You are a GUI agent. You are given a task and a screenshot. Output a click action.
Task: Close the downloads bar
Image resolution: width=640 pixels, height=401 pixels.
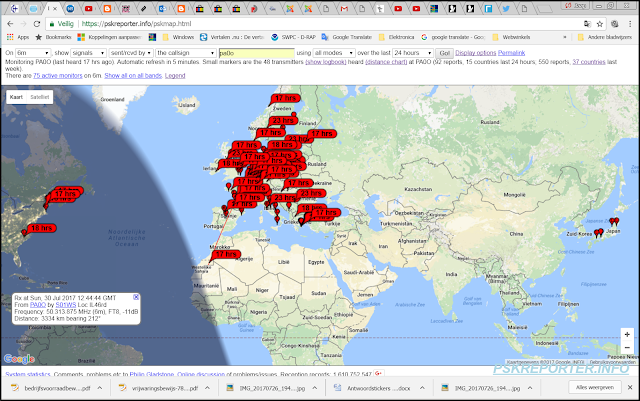pos(630,388)
